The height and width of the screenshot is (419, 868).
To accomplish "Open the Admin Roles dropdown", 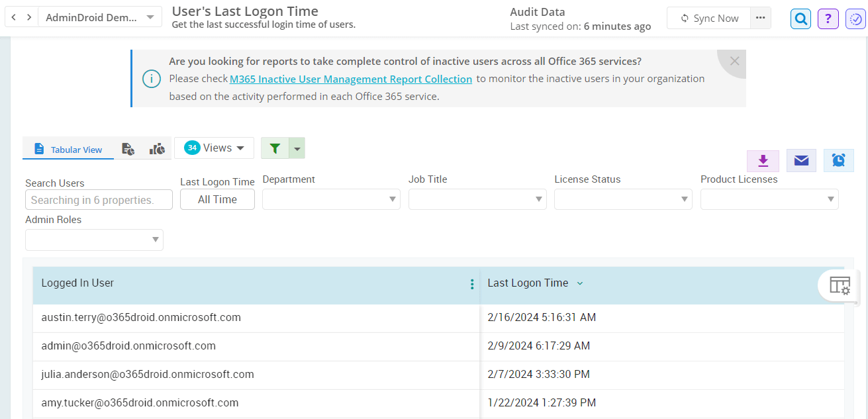I will (x=94, y=240).
